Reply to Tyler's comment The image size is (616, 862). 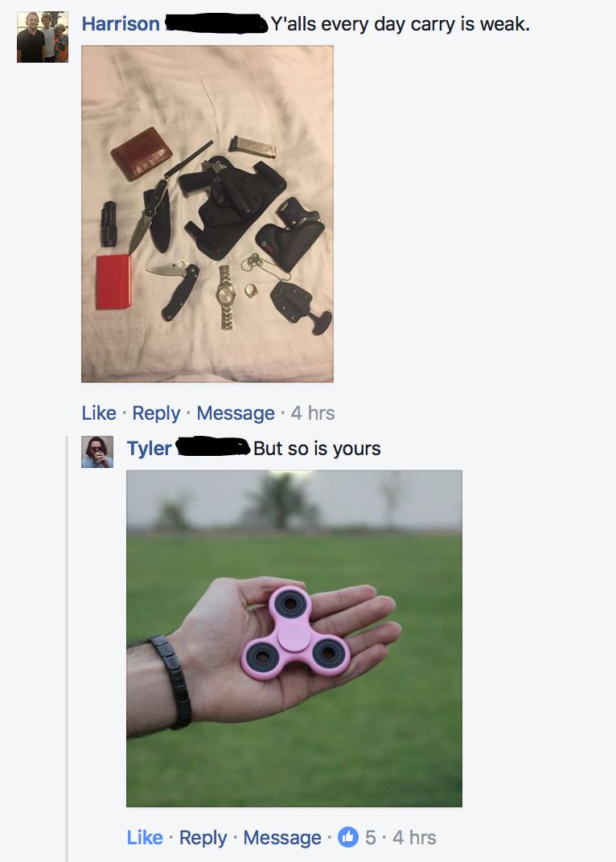[x=203, y=837]
